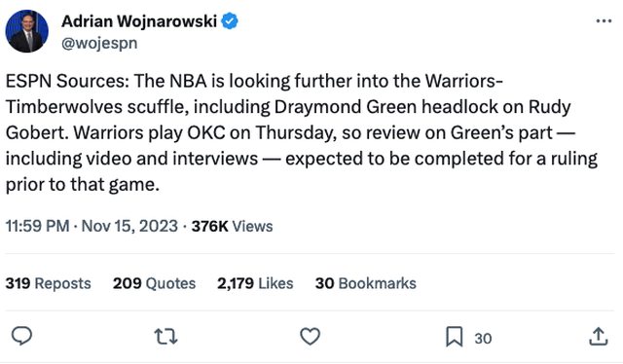Click the 30 Bookmarks stat
This screenshot has height=364, width=623.
[x=366, y=283]
